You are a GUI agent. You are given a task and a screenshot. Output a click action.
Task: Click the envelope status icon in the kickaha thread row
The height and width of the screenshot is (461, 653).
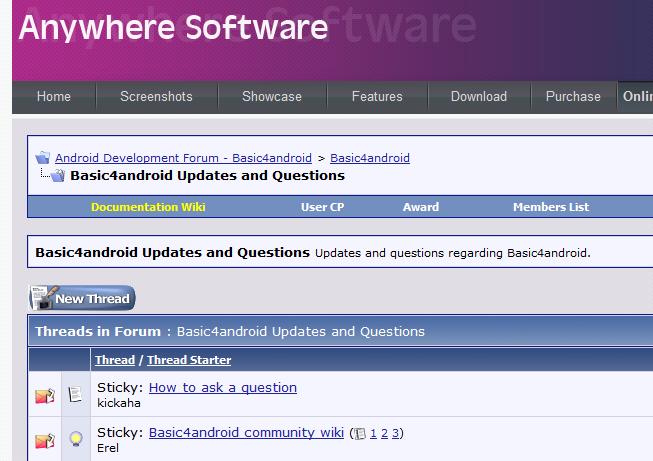tap(45, 396)
